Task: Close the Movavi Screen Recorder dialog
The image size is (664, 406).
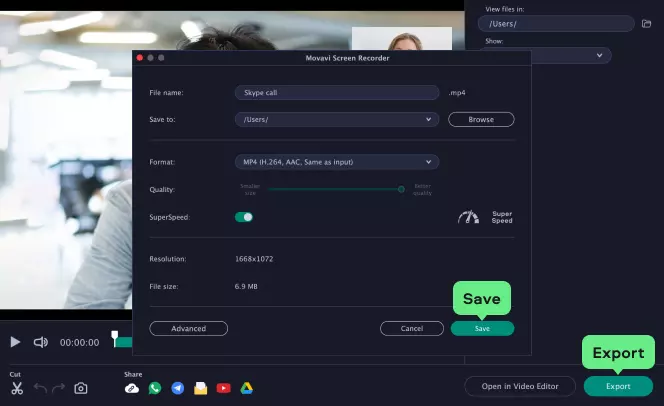Action: (140, 58)
